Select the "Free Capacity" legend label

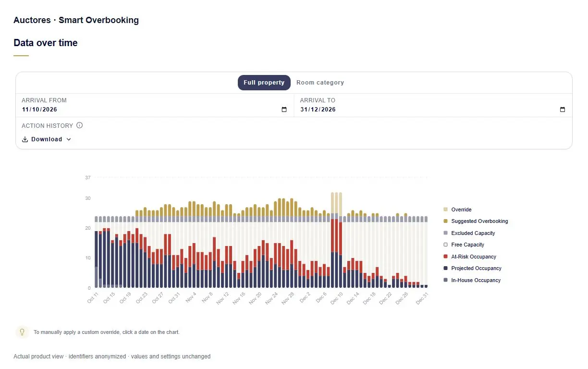tap(468, 245)
